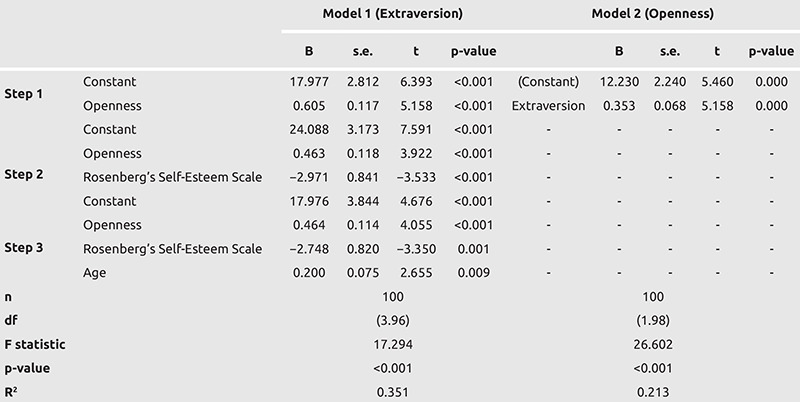Select the Step 2 row label
The height and width of the screenshot is (402, 800).
click(x=24, y=174)
